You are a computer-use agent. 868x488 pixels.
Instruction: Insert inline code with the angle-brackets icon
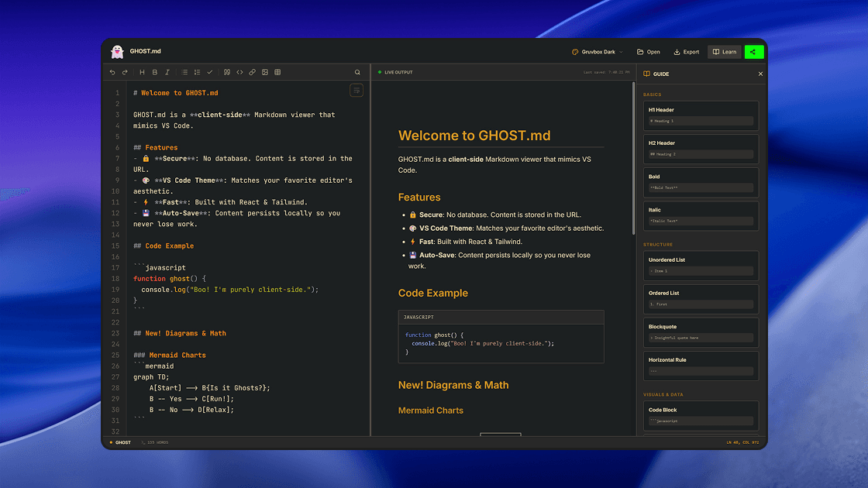(239, 73)
